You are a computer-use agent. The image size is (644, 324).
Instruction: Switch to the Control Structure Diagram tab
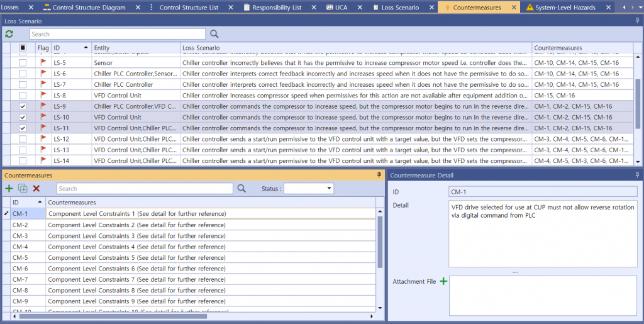click(x=89, y=8)
